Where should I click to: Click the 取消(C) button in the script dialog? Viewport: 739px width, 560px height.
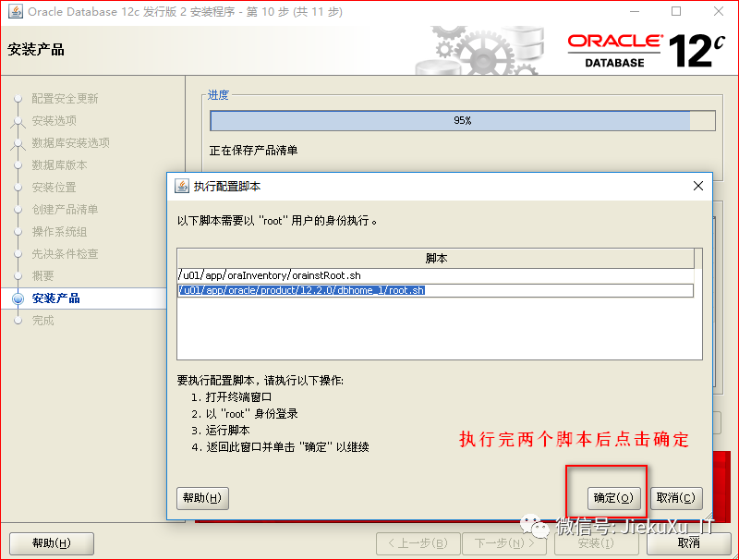click(x=676, y=498)
